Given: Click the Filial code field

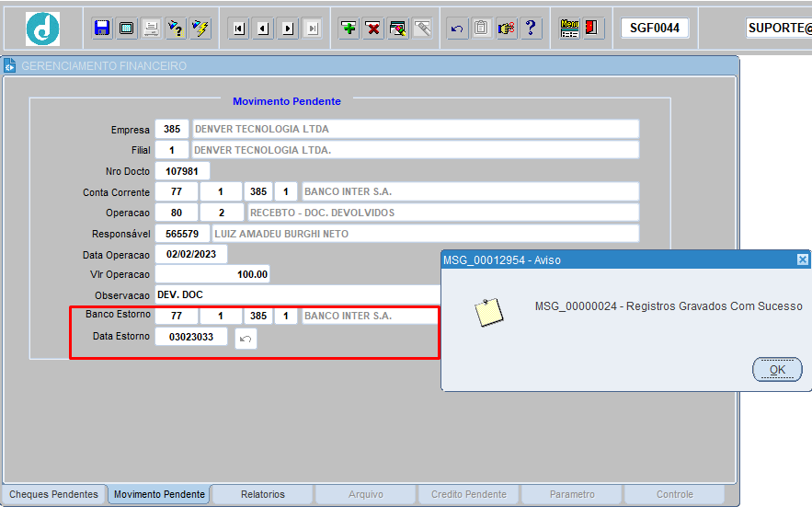Looking at the screenshot, I should (x=172, y=150).
